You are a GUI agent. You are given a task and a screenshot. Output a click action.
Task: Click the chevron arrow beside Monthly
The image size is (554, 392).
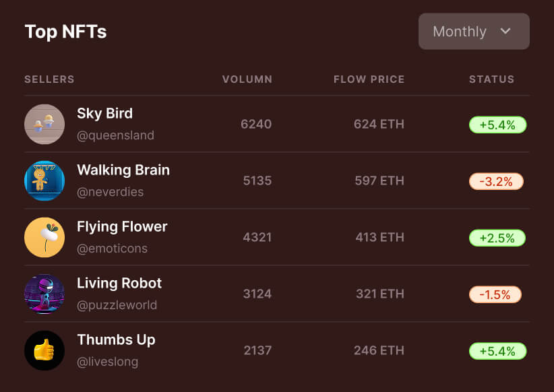[x=505, y=31]
